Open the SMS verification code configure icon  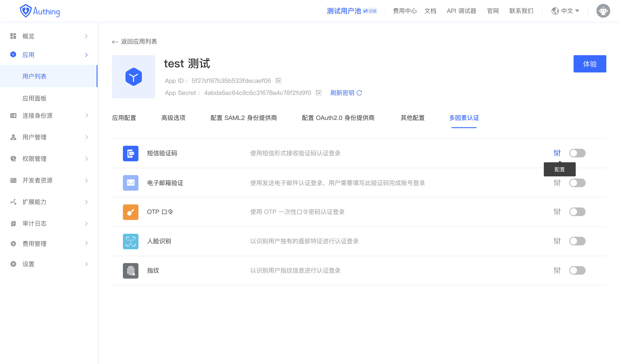(557, 153)
